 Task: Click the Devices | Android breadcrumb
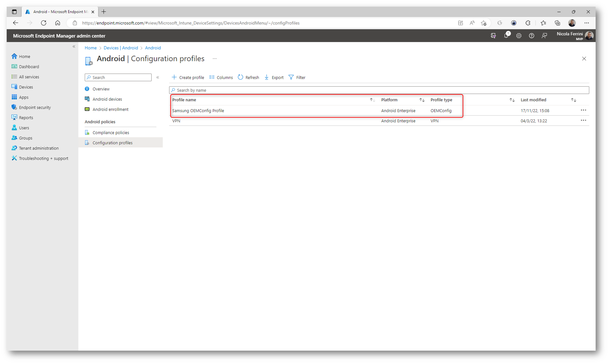coord(121,48)
